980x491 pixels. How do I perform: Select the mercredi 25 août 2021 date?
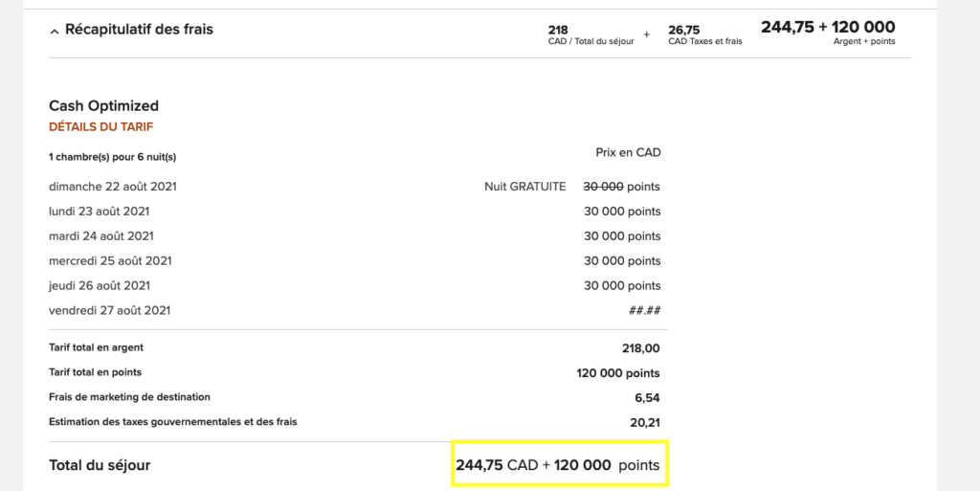click(x=110, y=261)
